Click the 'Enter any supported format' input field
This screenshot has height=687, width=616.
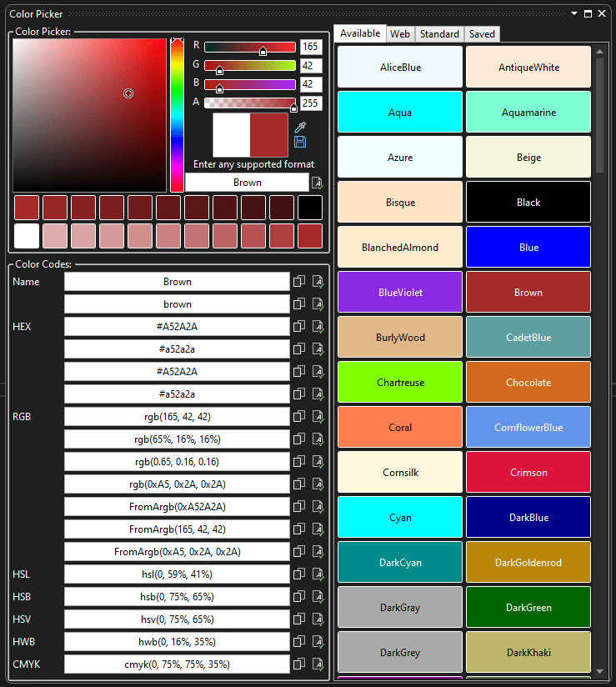coord(247,183)
